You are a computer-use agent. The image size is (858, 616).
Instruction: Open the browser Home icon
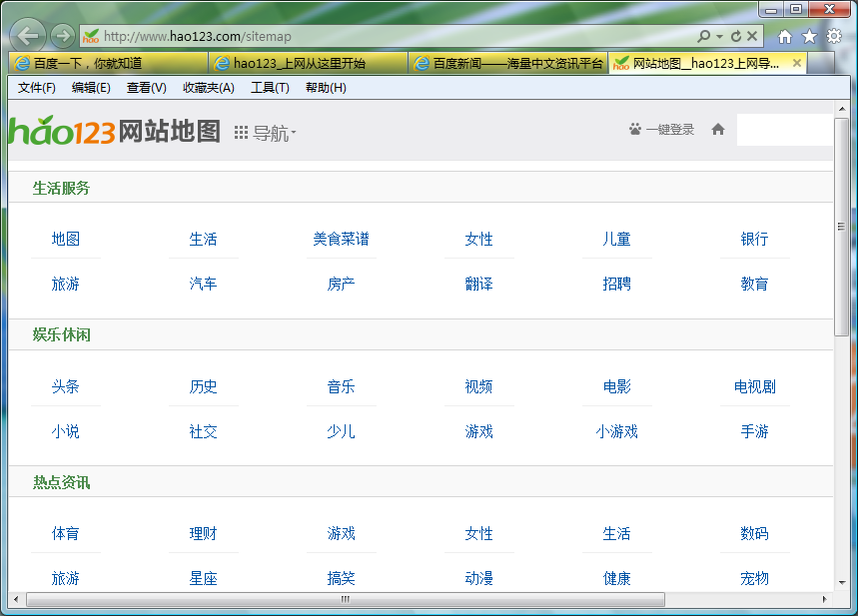[x=785, y=37]
